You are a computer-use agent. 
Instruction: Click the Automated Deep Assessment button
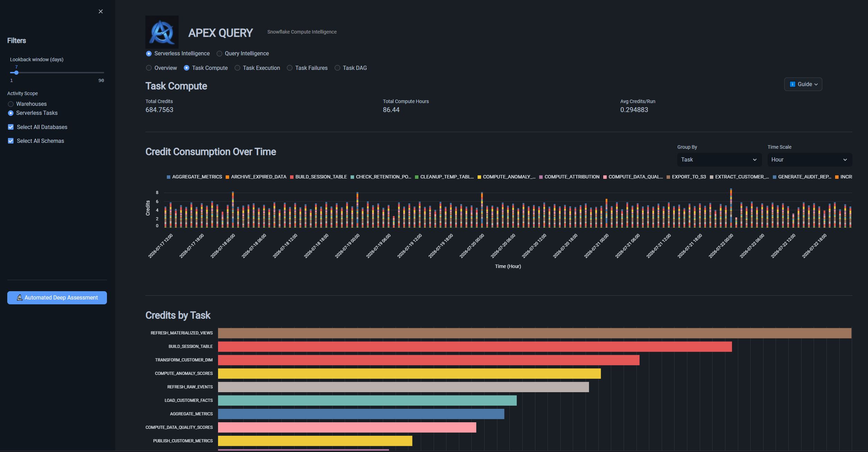pos(57,298)
